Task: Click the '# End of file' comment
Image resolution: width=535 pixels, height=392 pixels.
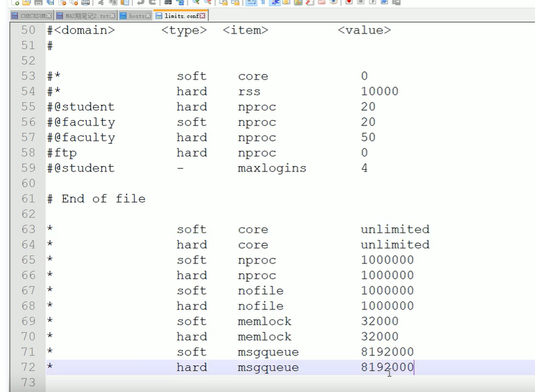Action: coord(96,199)
